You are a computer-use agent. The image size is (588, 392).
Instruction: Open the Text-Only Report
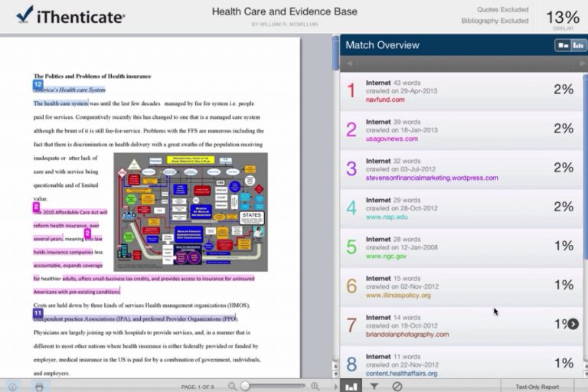pyautogui.click(x=537, y=387)
